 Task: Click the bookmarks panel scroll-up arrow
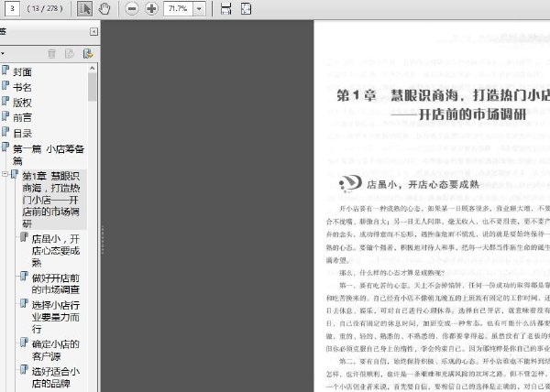[93, 68]
